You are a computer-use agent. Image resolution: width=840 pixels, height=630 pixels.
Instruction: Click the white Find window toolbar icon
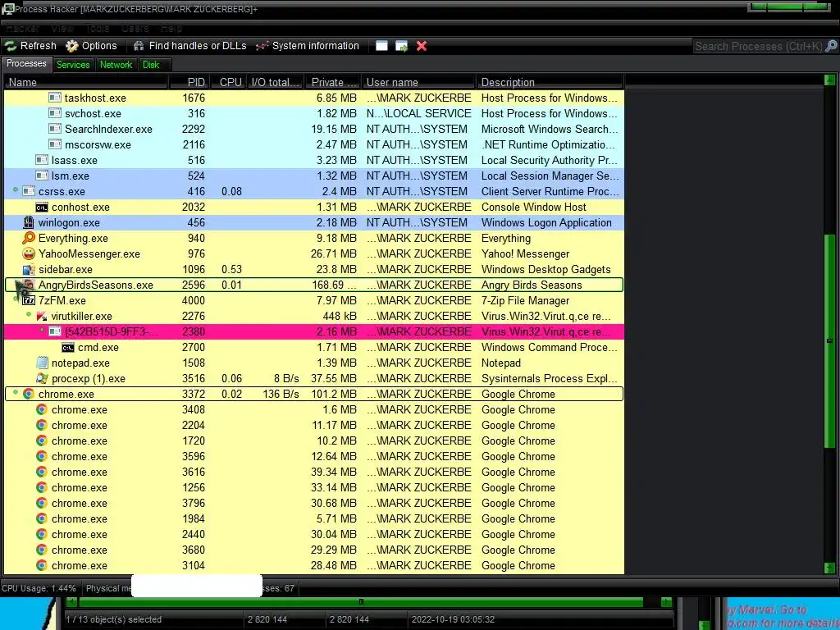point(381,46)
